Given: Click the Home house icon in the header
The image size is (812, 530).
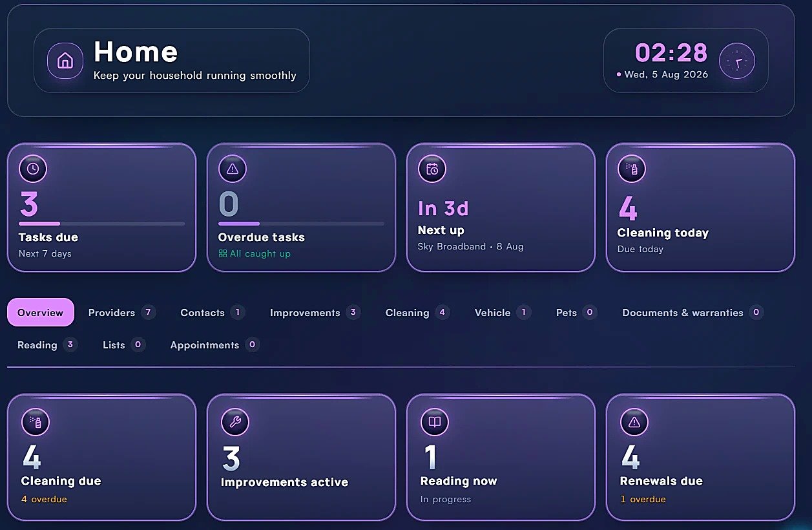Looking at the screenshot, I should 65,61.
